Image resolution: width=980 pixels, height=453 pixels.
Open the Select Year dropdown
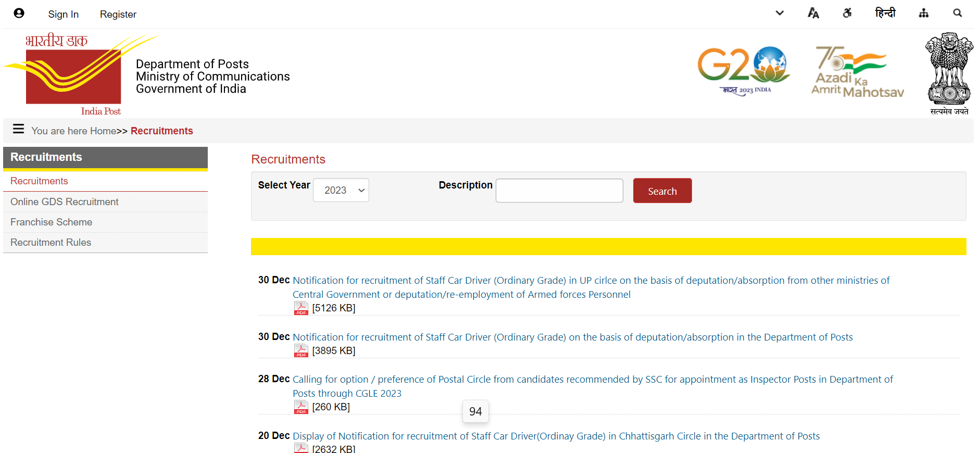(x=341, y=191)
